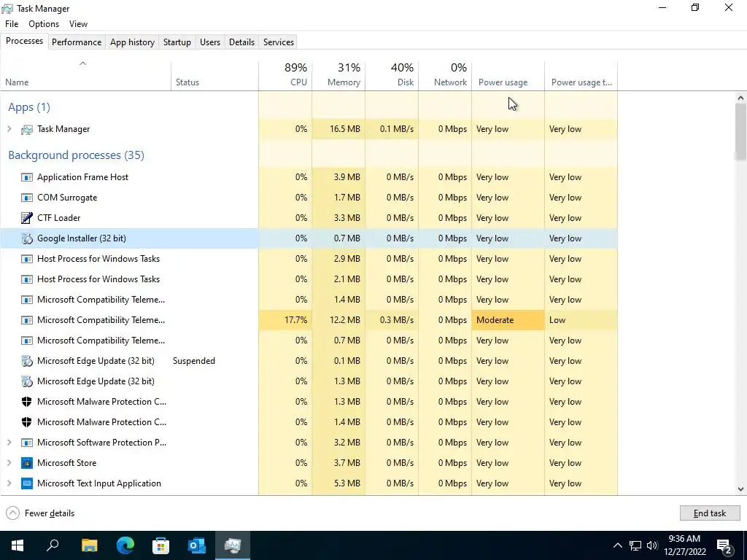Image resolution: width=747 pixels, height=560 pixels.
Task: Select the Processes tab
Action: (24, 41)
